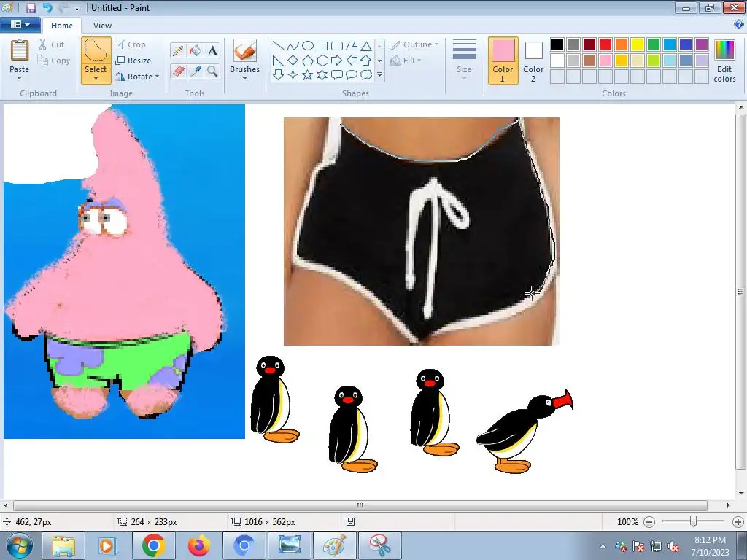
Task: Expand the shapes gallery more arrow
Action: pos(379,75)
